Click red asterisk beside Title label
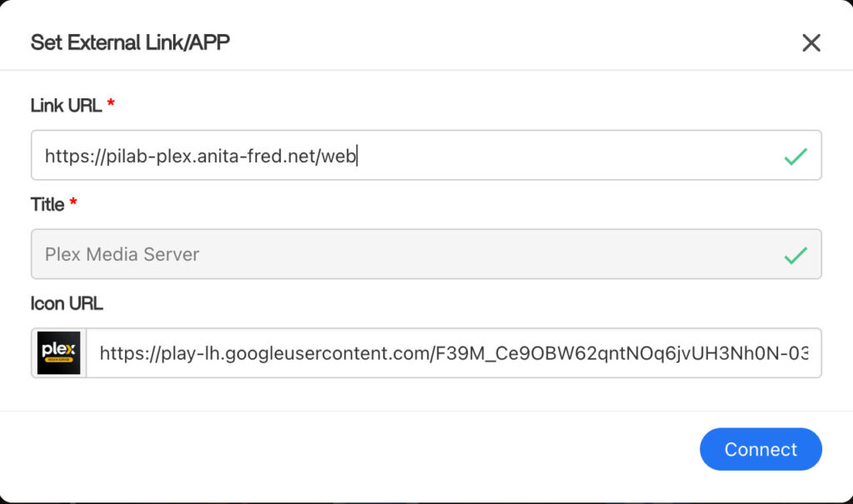The width and height of the screenshot is (853, 504). pyautogui.click(x=73, y=204)
